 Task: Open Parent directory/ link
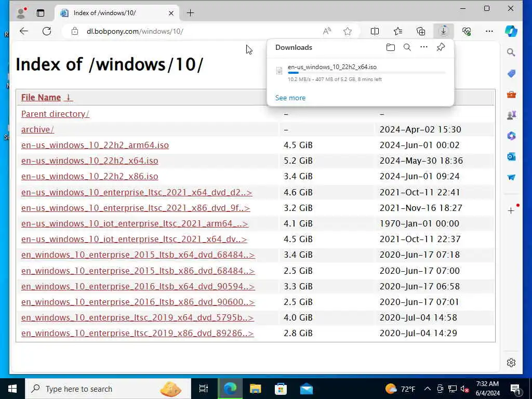[55, 114]
